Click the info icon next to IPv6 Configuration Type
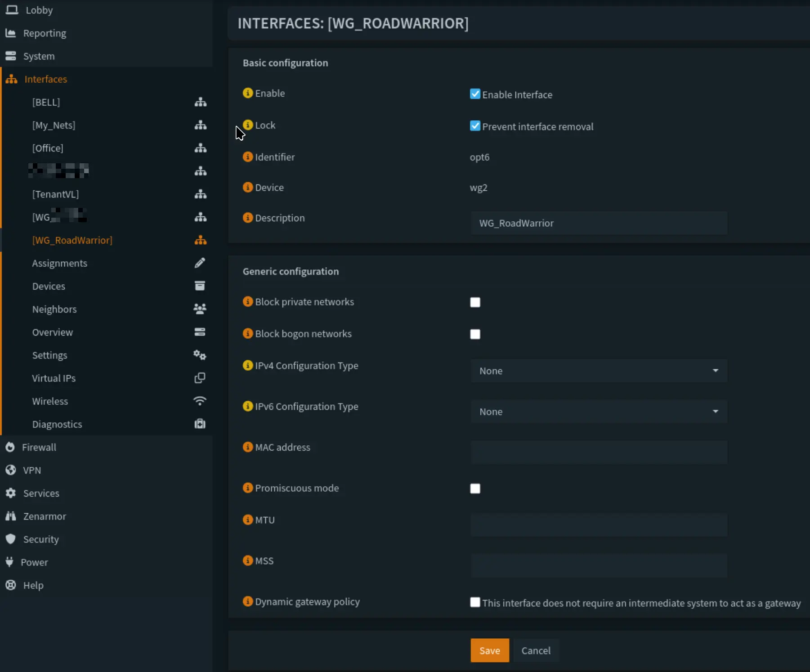The height and width of the screenshot is (672, 810). (x=248, y=406)
